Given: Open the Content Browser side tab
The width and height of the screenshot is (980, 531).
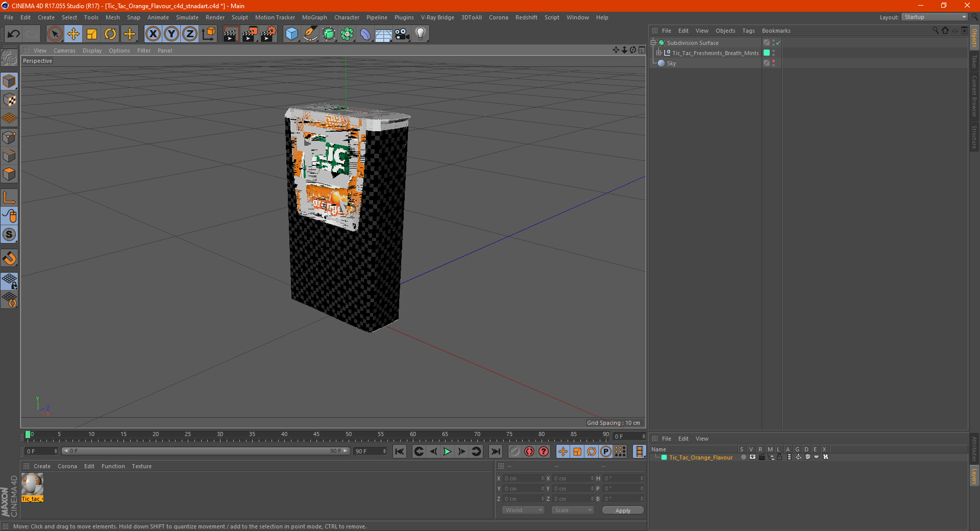Looking at the screenshot, I should coord(974,96).
